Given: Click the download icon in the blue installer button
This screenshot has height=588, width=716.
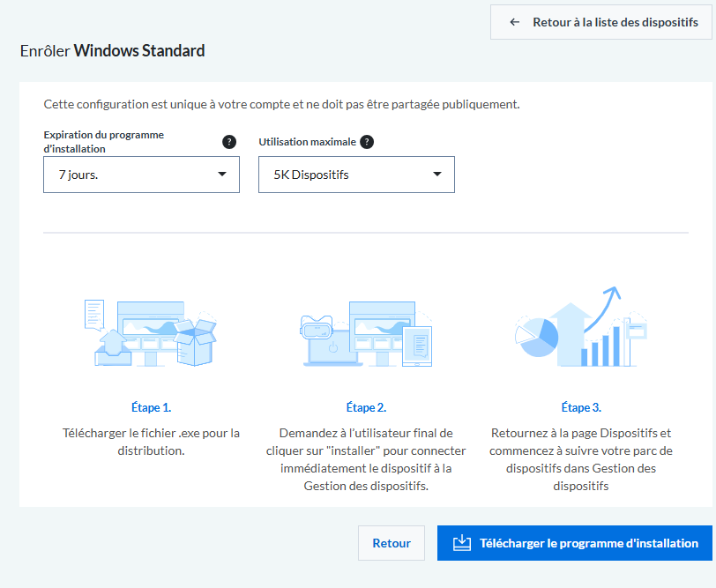Looking at the screenshot, I should [x=462, y=543].
